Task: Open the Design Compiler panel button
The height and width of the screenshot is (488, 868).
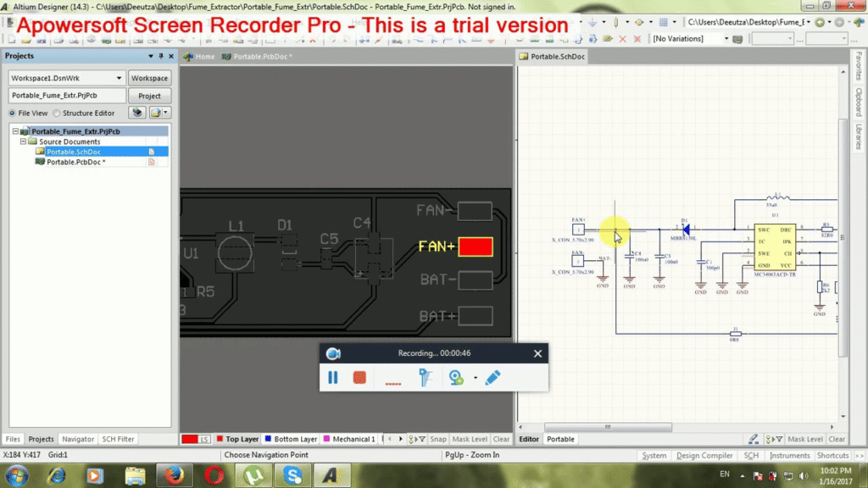Action: point(704,455)
